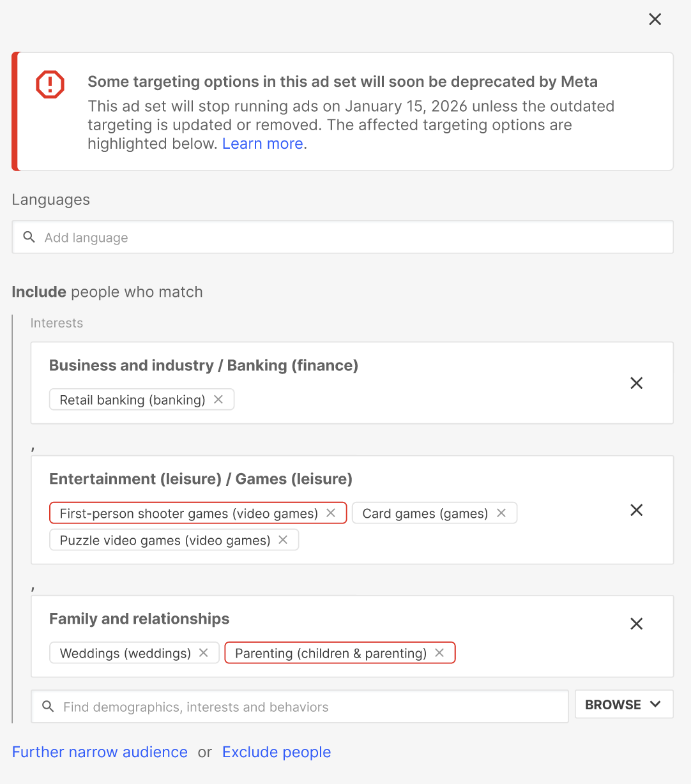691x784 pixels.
Task: Open the BROWSE dropdown
Action: click(623, 705)
